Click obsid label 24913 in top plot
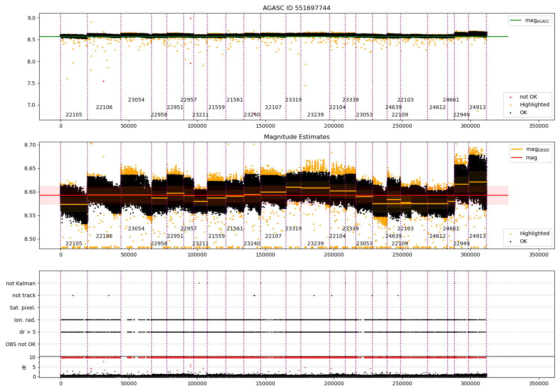The width and height of the screenshot is (560, 392). coord(477,108)
